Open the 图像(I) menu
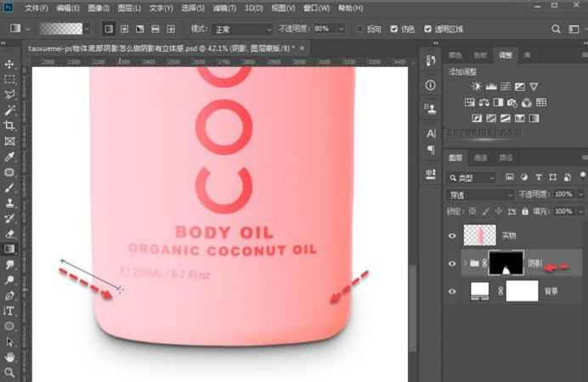588x382 pixels. (x=99, y=8)
